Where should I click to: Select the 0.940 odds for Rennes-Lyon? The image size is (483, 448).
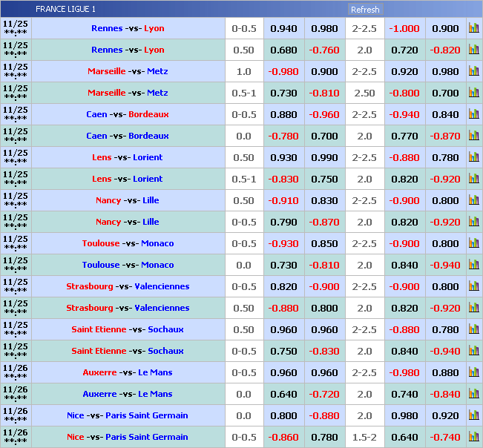(283, 28)
